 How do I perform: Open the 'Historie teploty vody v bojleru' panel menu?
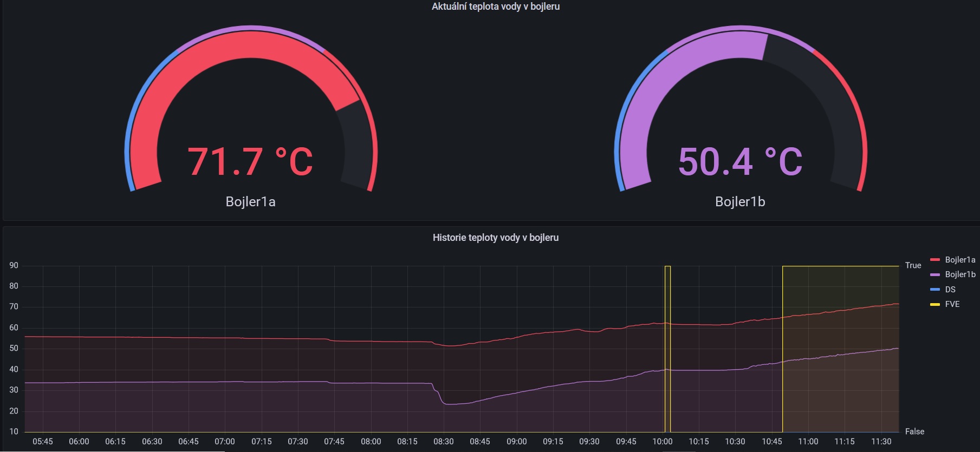pos(495,238)
